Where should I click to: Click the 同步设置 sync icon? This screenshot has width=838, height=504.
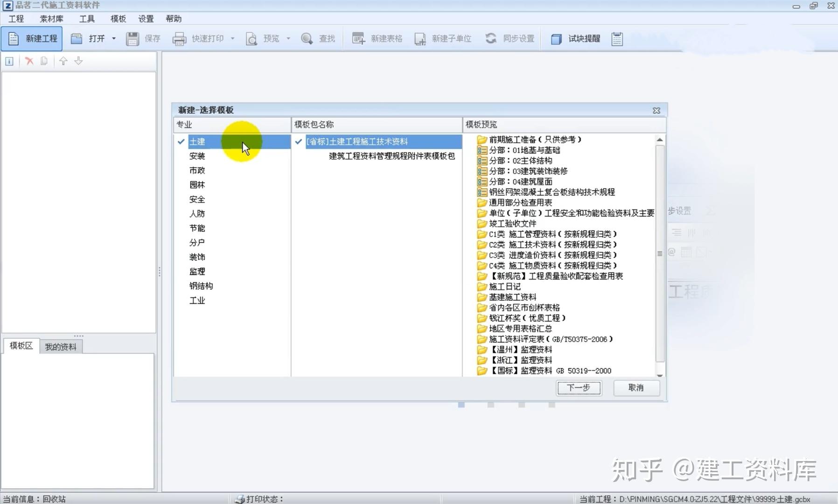[x=491, y=39]
